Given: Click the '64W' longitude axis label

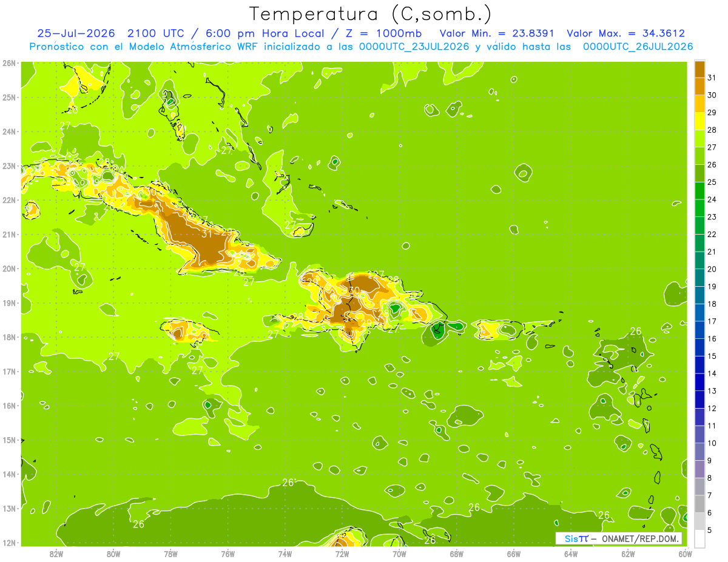Looking at the screenshot, I should point(571,553).
